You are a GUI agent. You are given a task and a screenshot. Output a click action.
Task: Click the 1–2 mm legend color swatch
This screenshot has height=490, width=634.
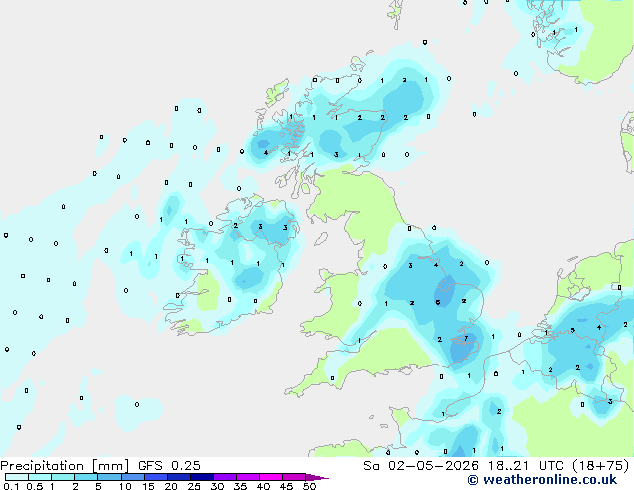pos(63,477)
